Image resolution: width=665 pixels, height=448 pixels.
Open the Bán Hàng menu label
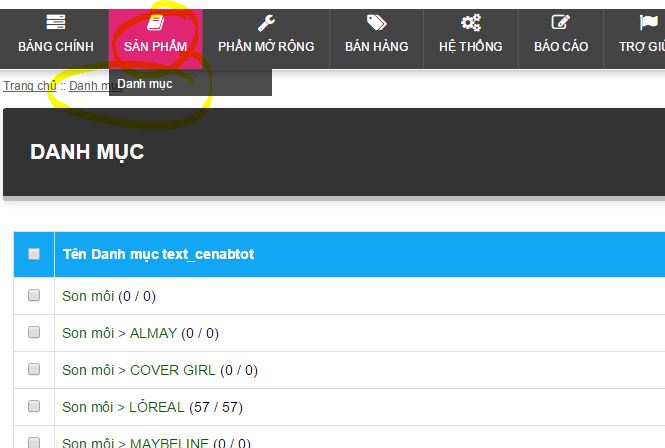click(x=377, y=46)
